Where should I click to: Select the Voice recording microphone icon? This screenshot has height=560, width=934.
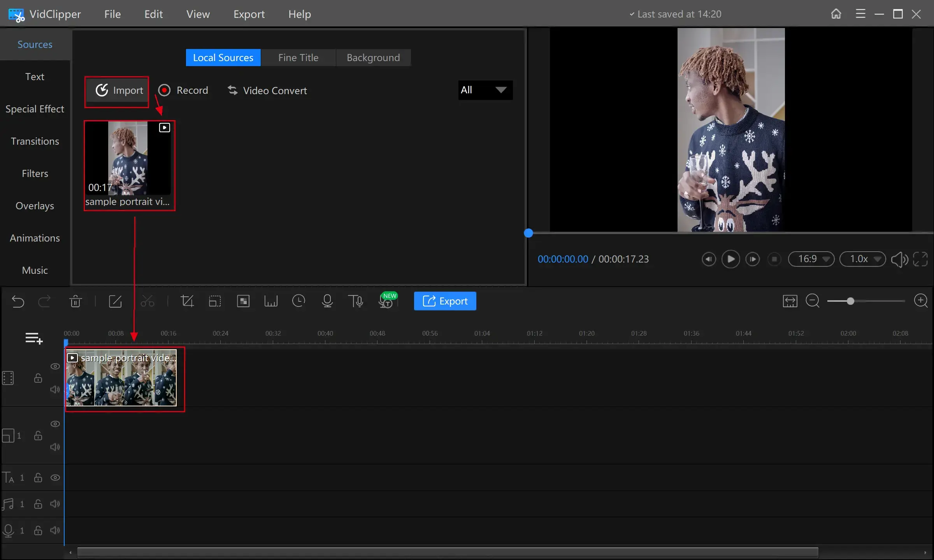(328, 301)
